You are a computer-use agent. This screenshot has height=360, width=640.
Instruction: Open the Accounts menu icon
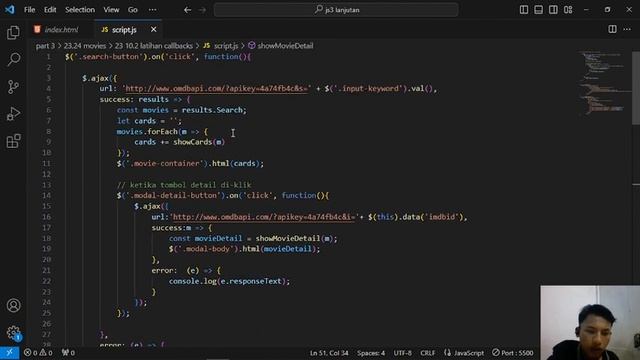point(13,305)
